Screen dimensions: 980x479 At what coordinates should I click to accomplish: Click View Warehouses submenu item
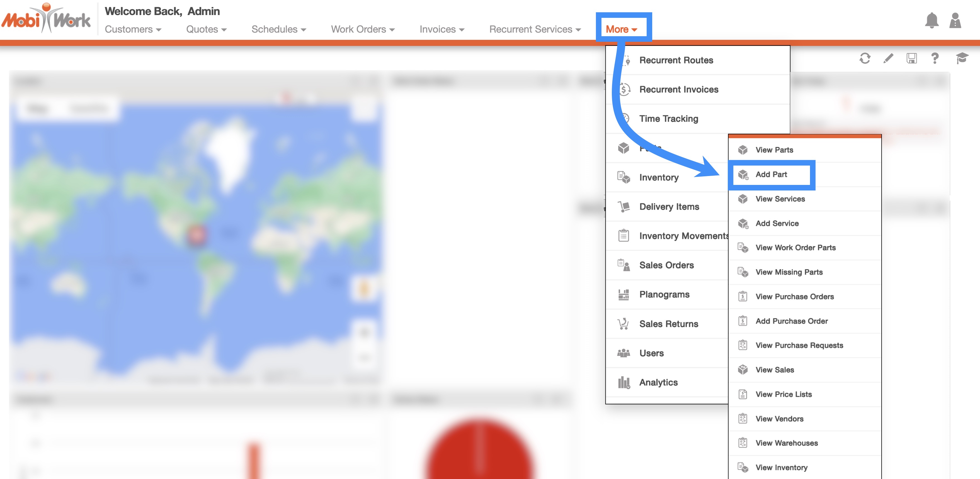pyautogui.click(x=786, y=443)
